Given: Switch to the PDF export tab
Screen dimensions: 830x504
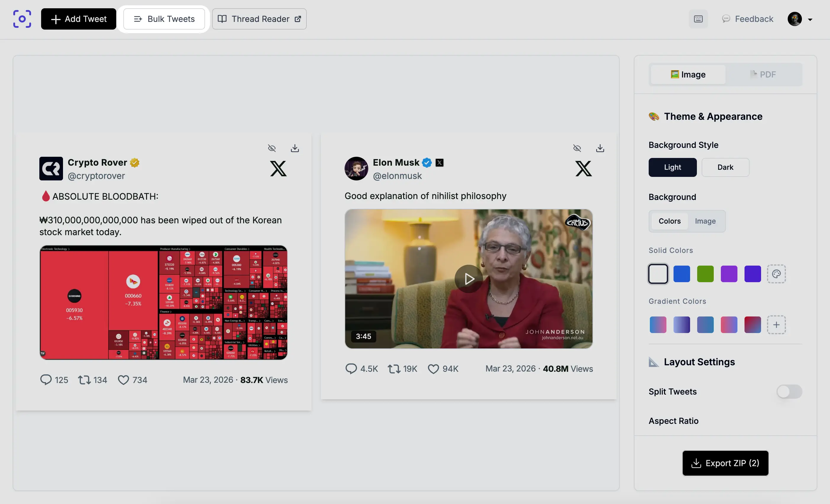Looking at the screenshot, I should (x=763, y=75).
